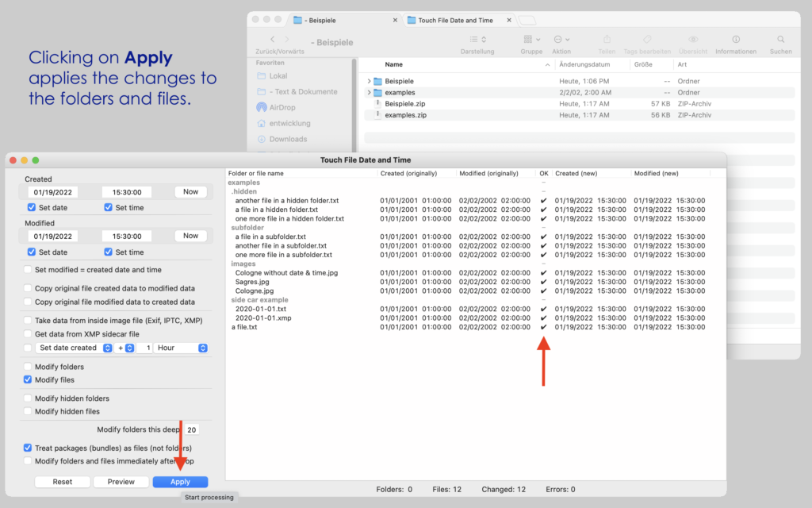Edit the Modified time field 15:30:00
The width and height of the screenshot is (812, 508).
127,237
